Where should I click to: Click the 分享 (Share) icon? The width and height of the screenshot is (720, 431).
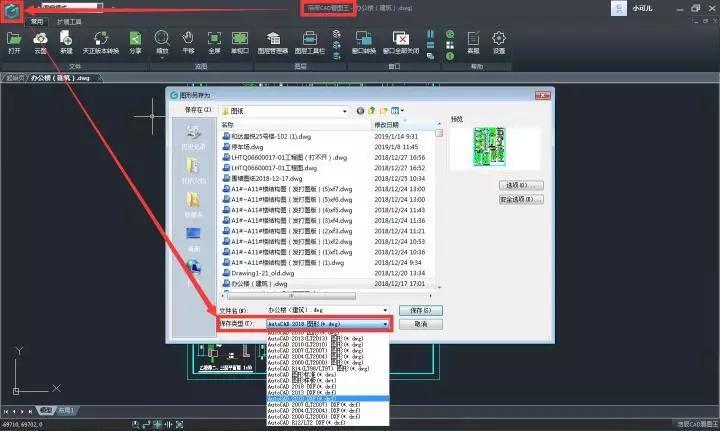point(135,42)
